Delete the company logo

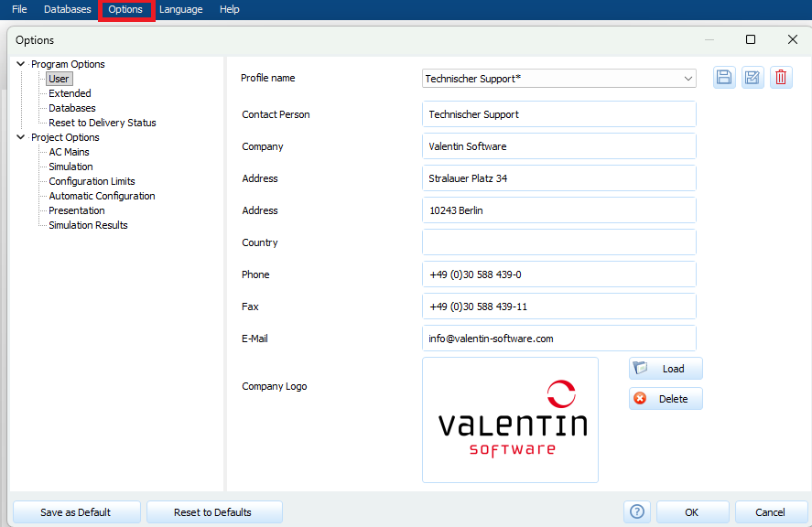click(x=666, y=399)
